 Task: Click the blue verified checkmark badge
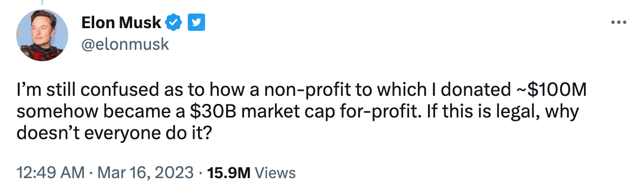(174, 23)
